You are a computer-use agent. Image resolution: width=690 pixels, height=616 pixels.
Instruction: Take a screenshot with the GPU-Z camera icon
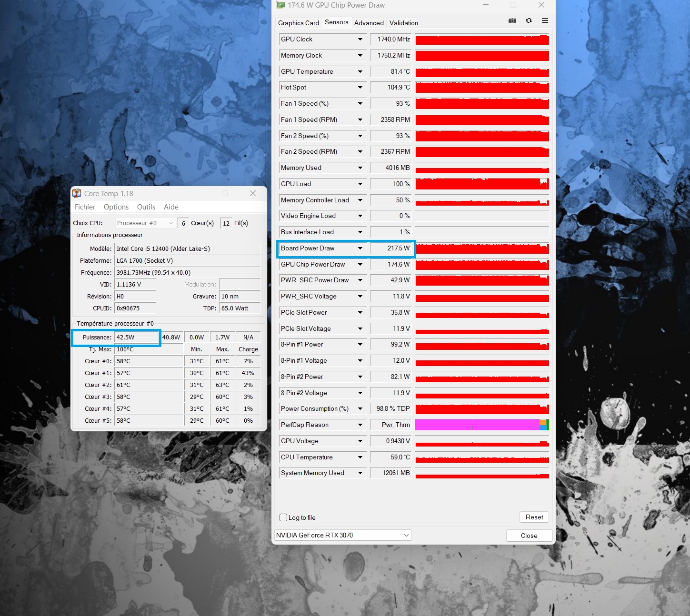pyautogui.click(x=512, y=20)
